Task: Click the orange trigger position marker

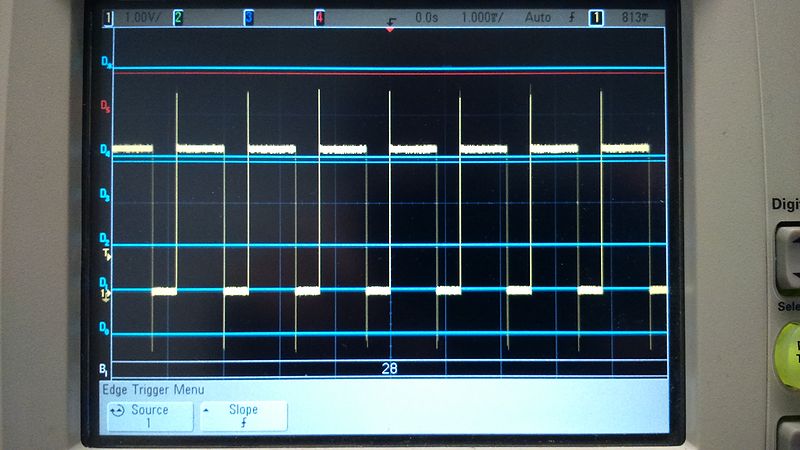Action: click(x=390, y=28)
